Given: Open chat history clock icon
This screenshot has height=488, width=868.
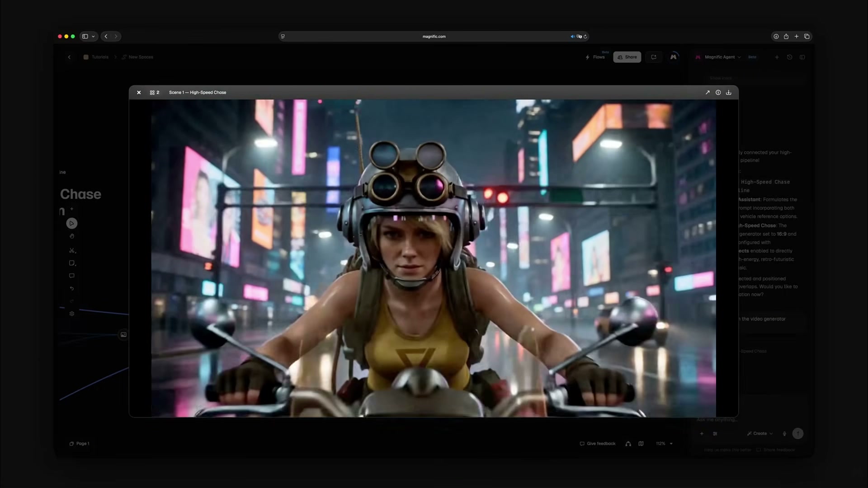Looking at the screenshot, I should [789, 57].
